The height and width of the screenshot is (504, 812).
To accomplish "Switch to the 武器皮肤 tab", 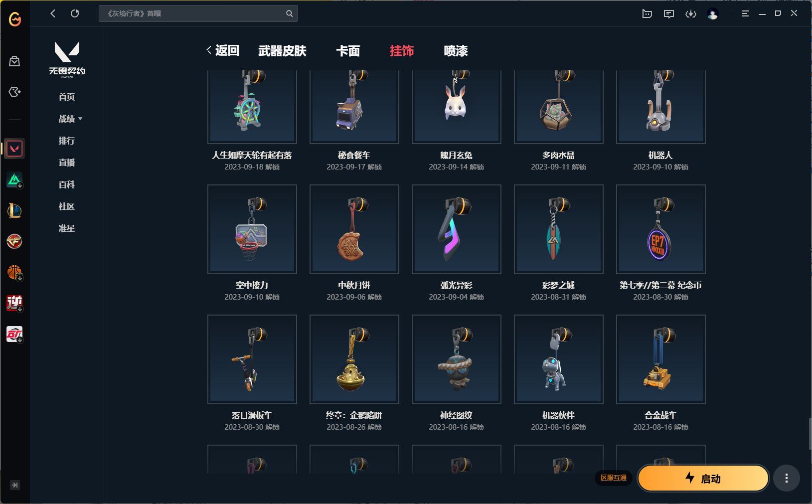I will (282, 51).
